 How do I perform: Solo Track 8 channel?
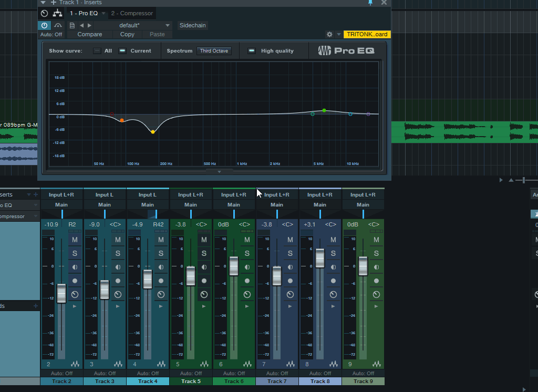point(333,254)
